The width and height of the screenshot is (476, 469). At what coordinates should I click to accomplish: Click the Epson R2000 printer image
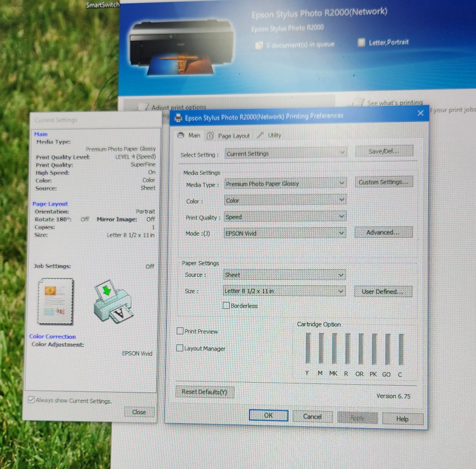point(182,47)
